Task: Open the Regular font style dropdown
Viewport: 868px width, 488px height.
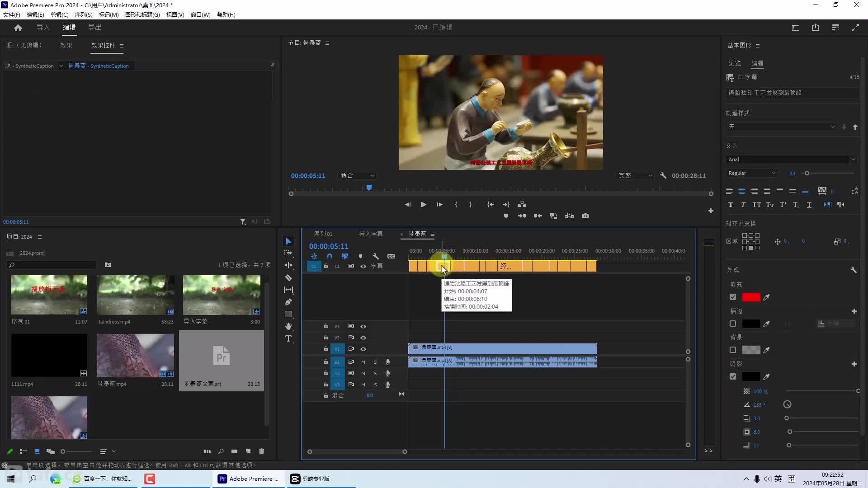Action: tap(751, 173)
